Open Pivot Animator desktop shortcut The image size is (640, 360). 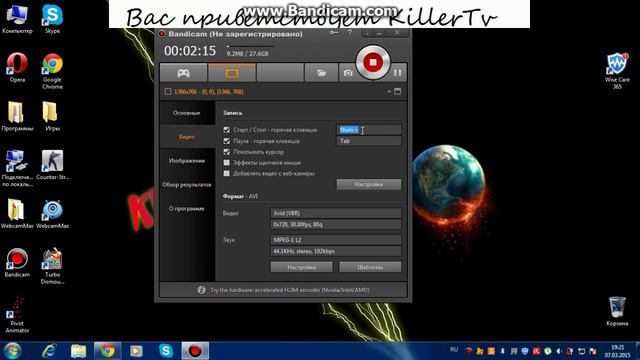[x=17, y=315]
